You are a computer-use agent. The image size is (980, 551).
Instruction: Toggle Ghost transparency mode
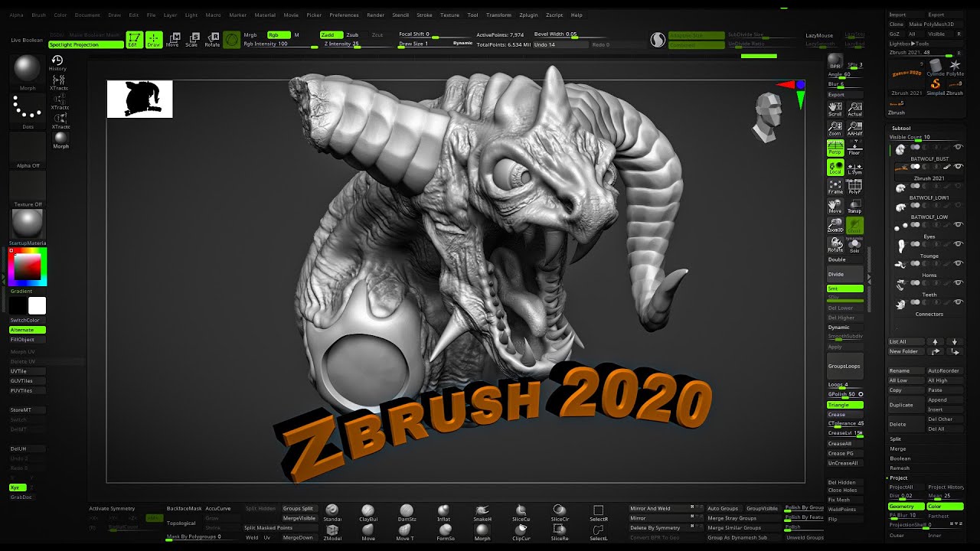pos(854,225)
